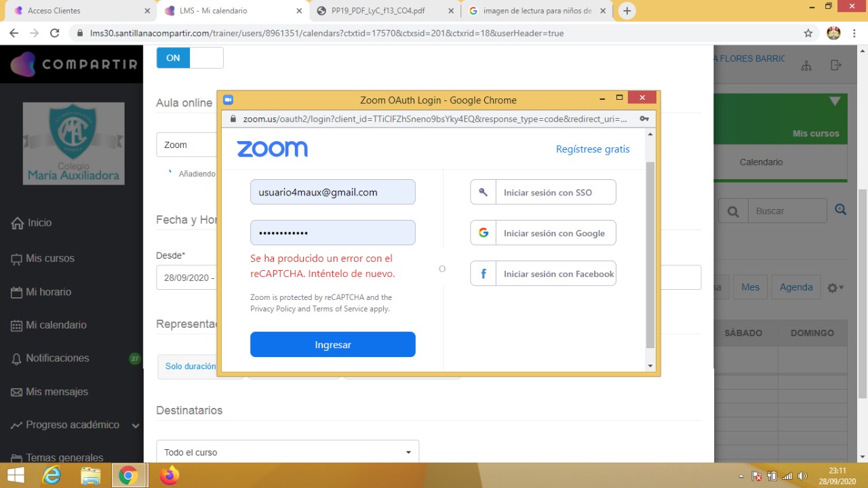Choose Iniciar sesión con Facebook
The width and height of the screenshot is (868, 488).
[543, 274]
